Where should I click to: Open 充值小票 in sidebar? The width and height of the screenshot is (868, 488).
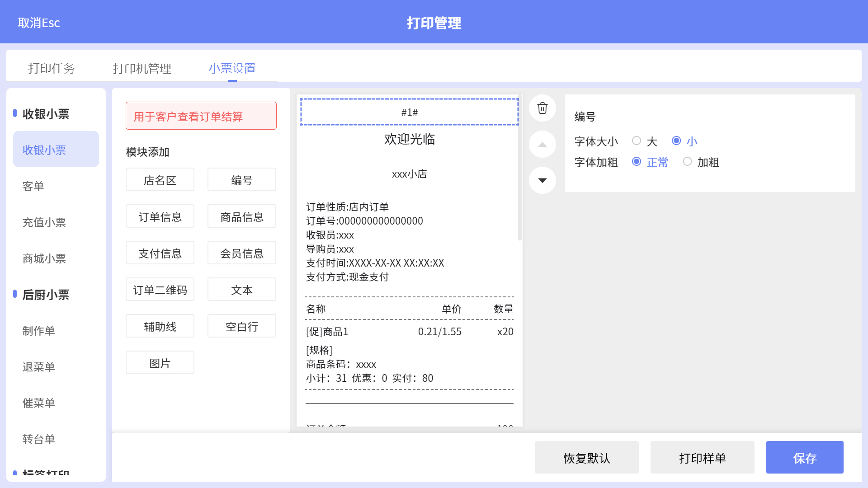pyautogui.click(x=56, y=222)
